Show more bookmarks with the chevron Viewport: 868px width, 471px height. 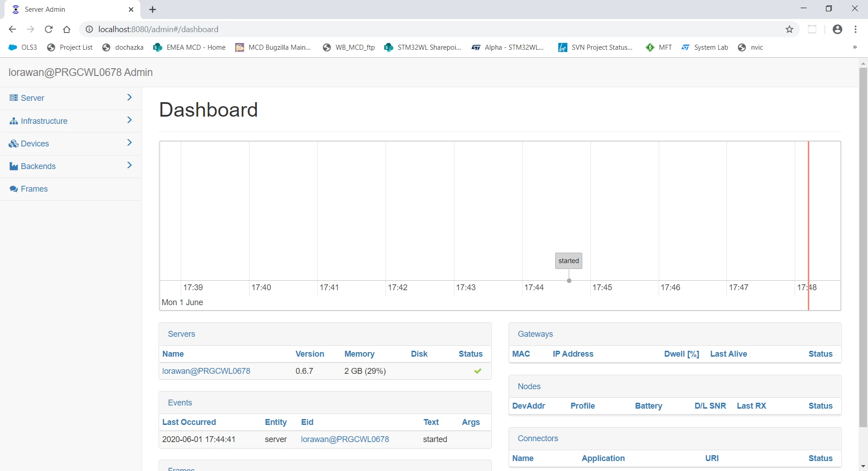click(x=854, y=47)
